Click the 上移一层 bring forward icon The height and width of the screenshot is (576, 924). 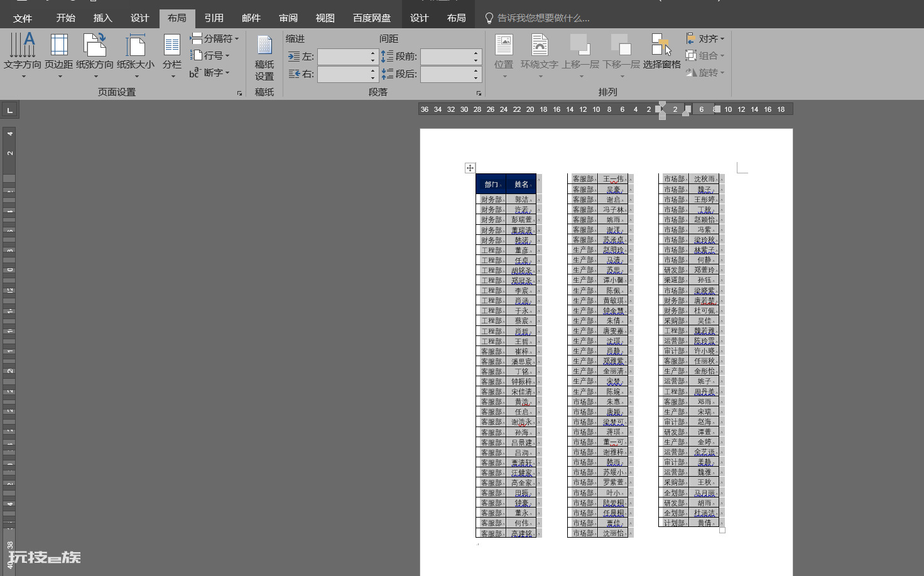coord(580,45)
